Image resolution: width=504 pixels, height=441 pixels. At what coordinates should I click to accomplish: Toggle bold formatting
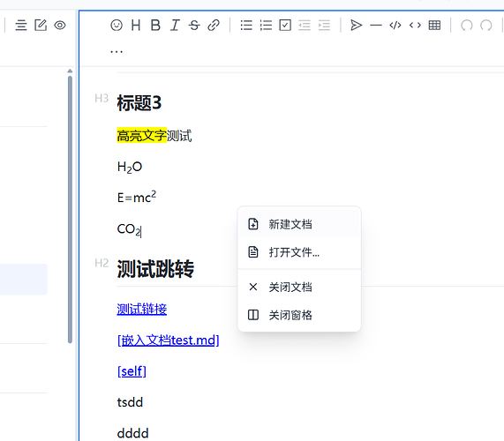(x=155, y=25)
